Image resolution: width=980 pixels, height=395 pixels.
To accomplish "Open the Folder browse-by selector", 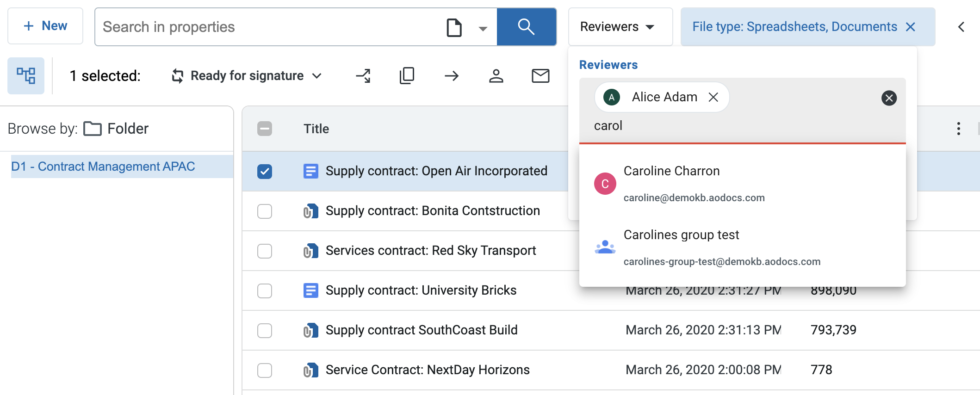I will click(x=116, y=129).
